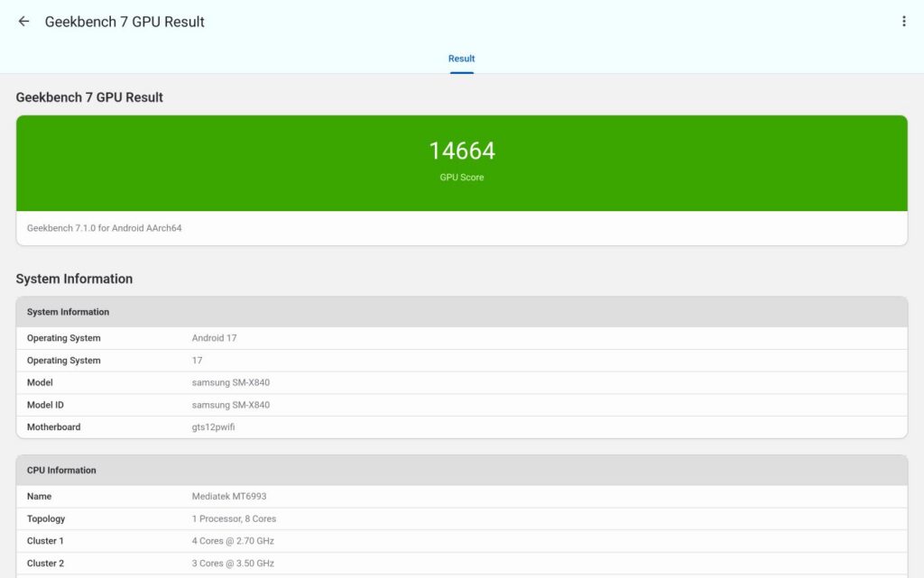Click the 'Topology' row label
This screenshot has width=924, height=578.
click(46, 518)
